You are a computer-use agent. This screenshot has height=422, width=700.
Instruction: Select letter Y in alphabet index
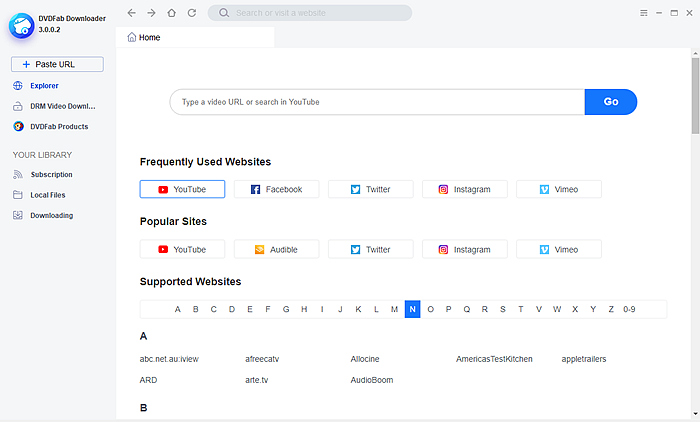tap(593, 309)
